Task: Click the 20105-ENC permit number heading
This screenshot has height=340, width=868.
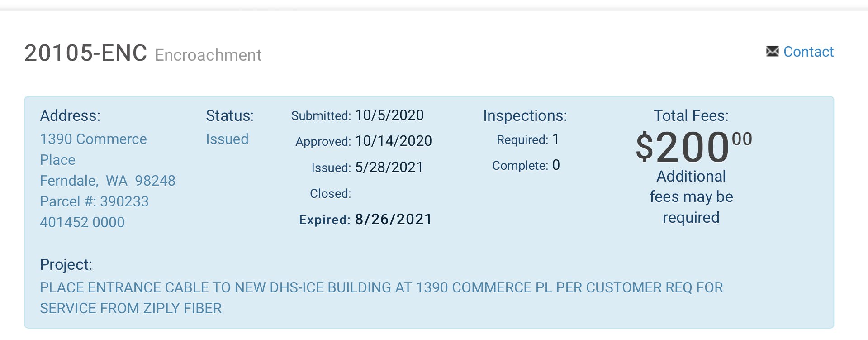Action: [x=85, y=53]
